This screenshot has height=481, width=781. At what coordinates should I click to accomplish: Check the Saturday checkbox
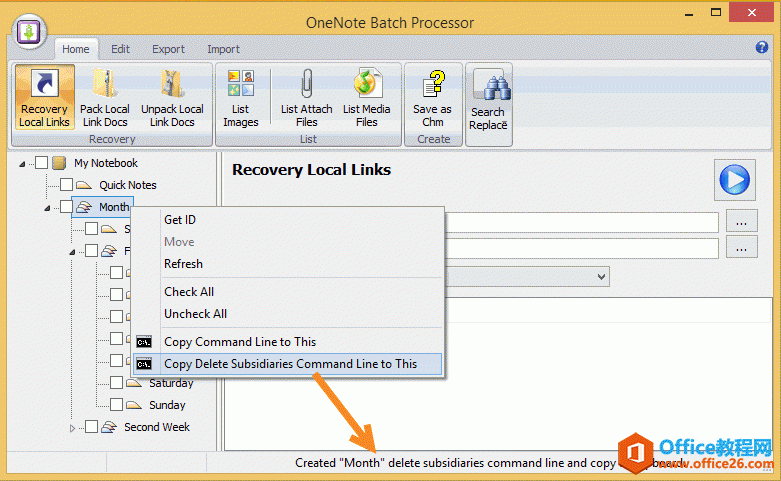[x=116, y=383]
